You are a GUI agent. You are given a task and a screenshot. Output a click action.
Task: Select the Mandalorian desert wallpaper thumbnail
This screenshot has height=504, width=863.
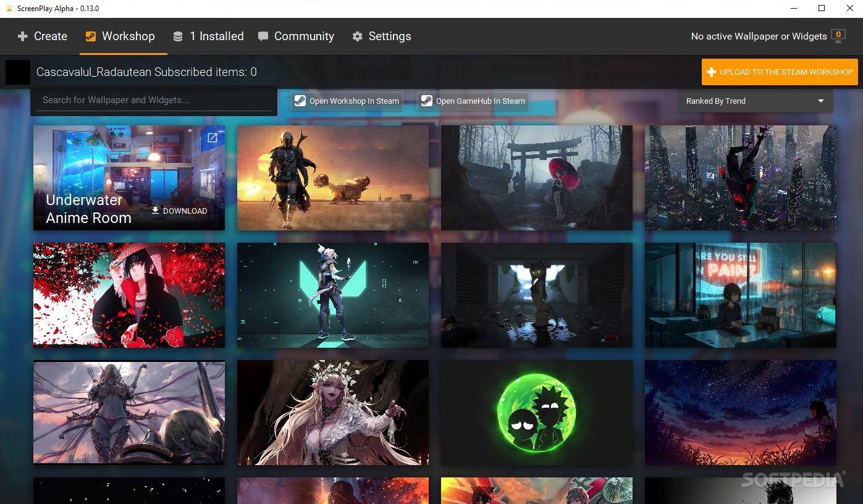[x=333, y=178]
